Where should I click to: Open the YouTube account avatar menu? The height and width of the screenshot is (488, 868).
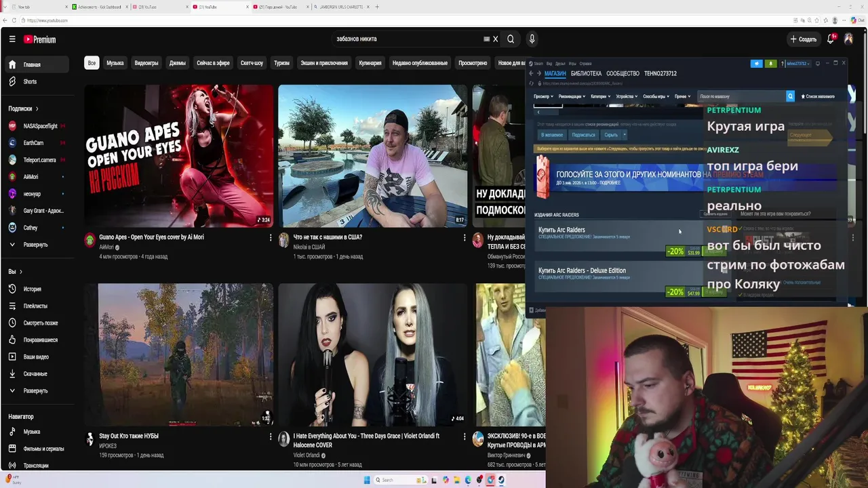848,39
